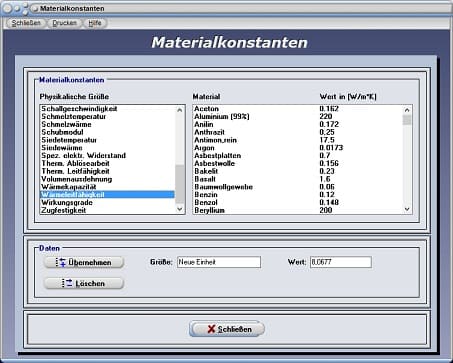The image size is (453, 363).
Task: Click the Löschen button
Action: point(84,283)
